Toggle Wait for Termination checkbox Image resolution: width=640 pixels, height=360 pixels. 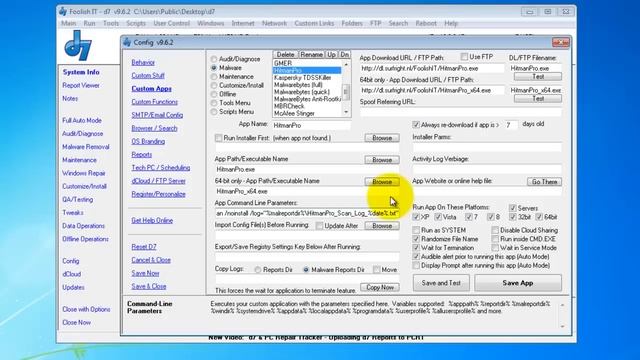tap(416, 248)
